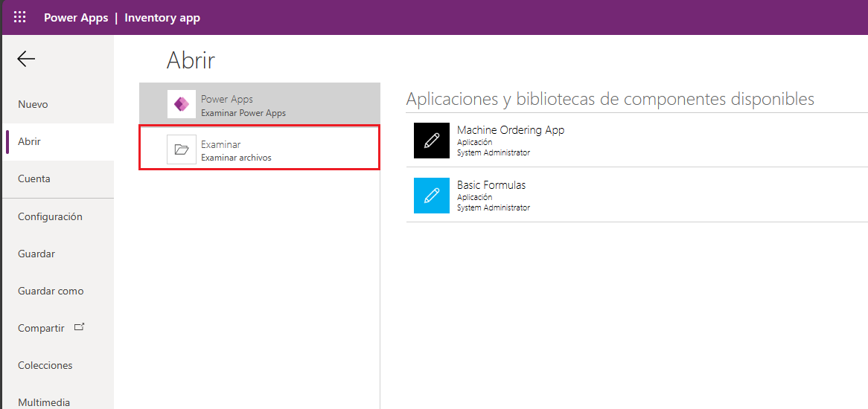Click the Power Apps logo icon
Viewport: 868px width, 409px height.
tap(182, 104)
